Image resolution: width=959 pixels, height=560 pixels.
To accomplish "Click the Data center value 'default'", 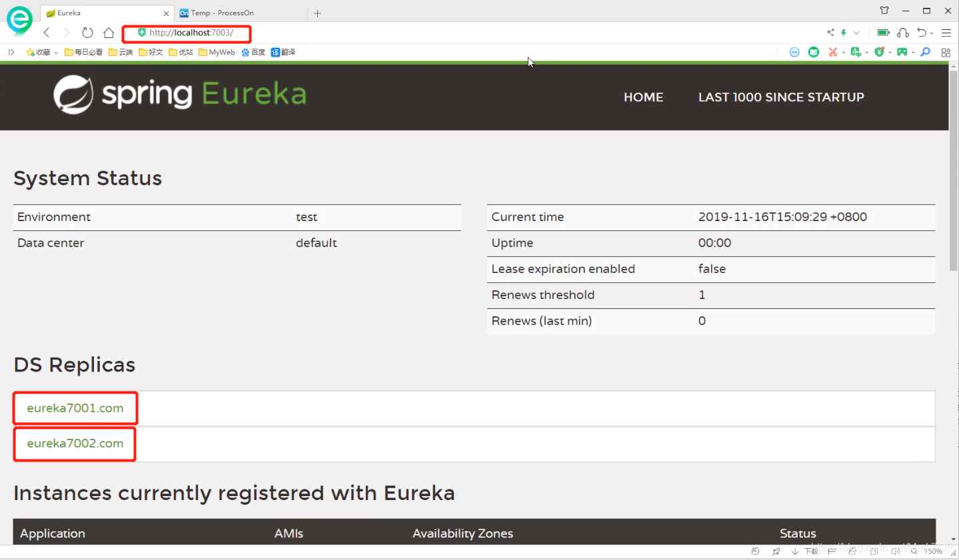I will [317, 243].
